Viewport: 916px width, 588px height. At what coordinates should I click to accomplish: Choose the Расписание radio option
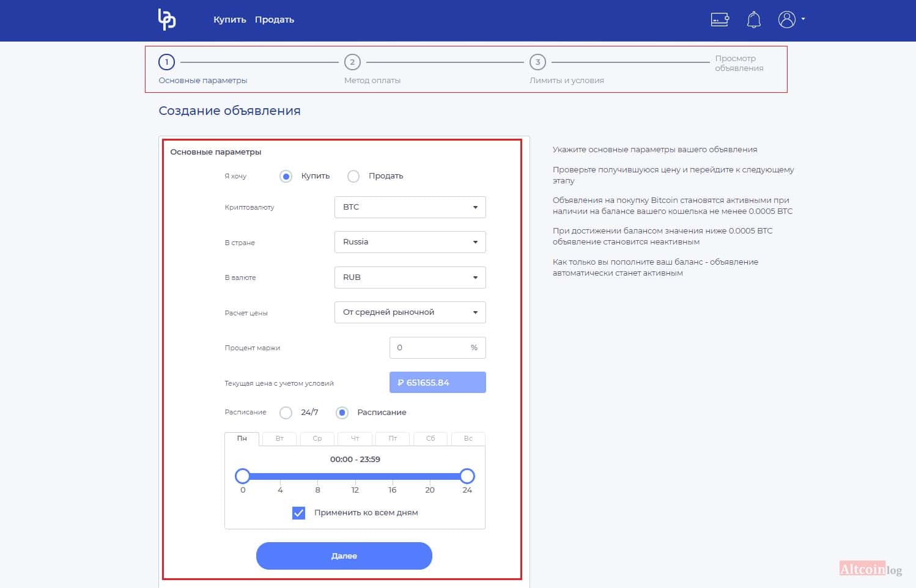(342, 413)
